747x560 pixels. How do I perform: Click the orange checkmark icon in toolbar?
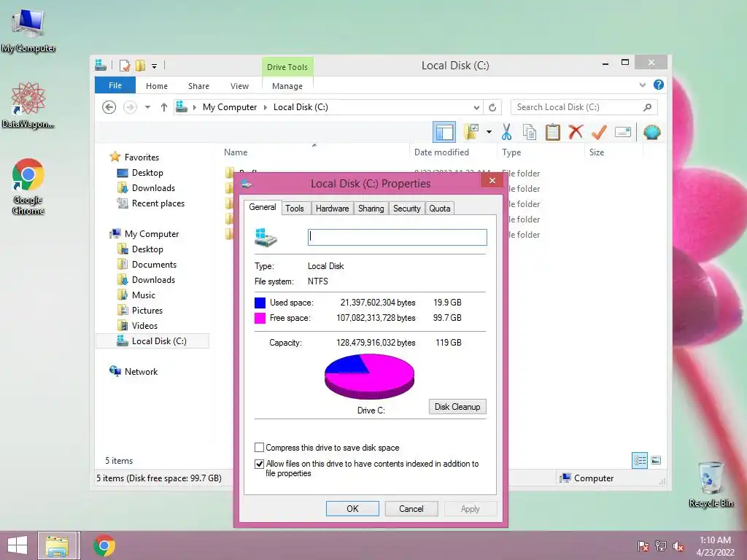tap(600, 132)
